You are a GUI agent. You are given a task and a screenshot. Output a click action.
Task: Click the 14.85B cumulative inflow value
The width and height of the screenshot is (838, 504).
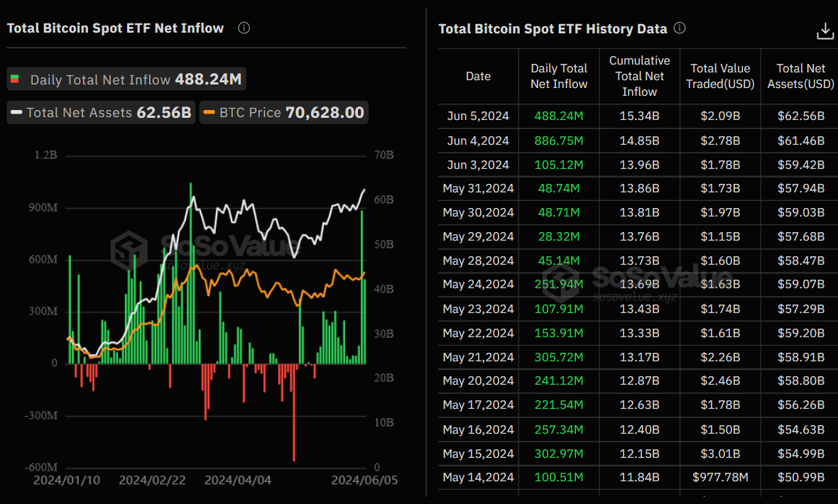coord(639,141)
